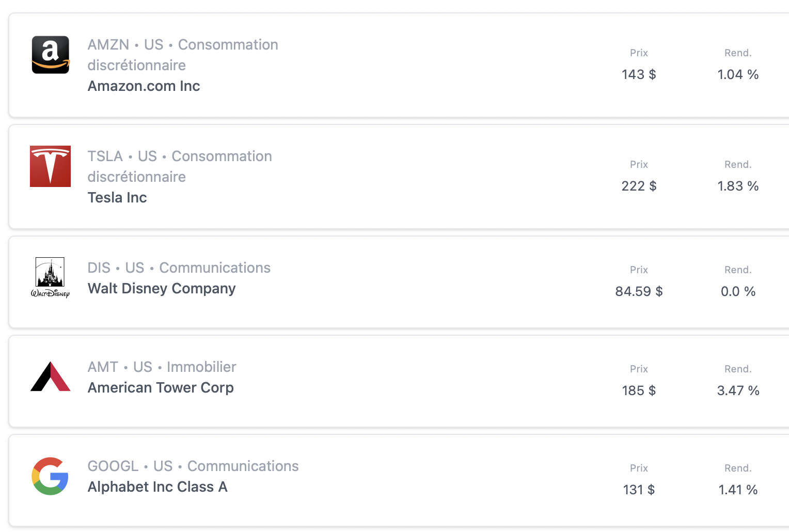Click American Tower yield 3.47 %
This screenshot has width=789, height=532.
click(738, 390)
